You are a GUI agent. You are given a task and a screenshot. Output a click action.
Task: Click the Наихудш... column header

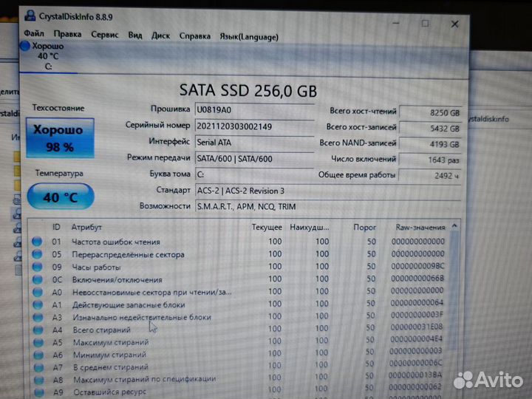pos(309,228)
